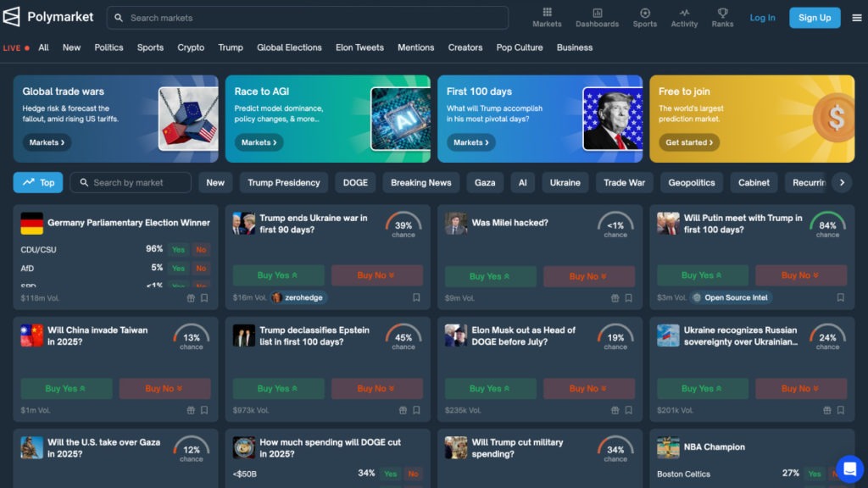Open the Markets grid icon in header
This screenshot has width=868, height=488.
[547, 13]
